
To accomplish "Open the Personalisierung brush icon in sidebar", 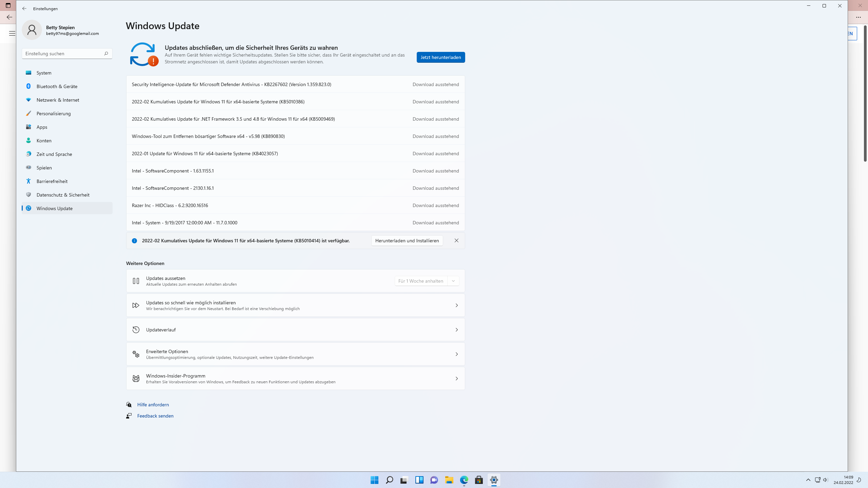I will 28,114.
